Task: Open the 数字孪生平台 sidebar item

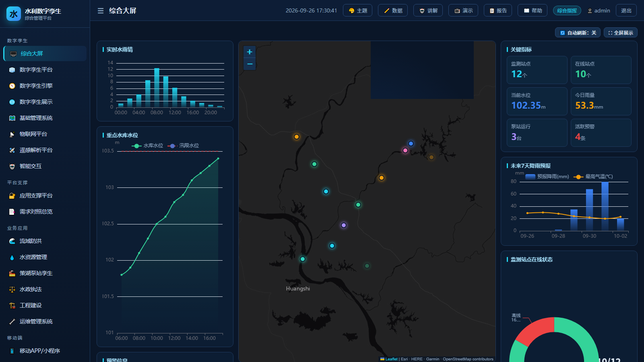Action: coord(45,70)
